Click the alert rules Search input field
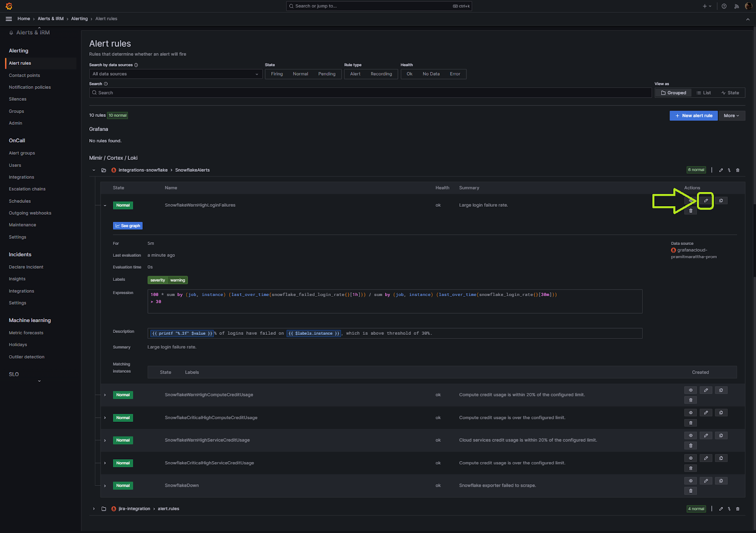Viewport: 756px width, 533px height. point(370,93)
